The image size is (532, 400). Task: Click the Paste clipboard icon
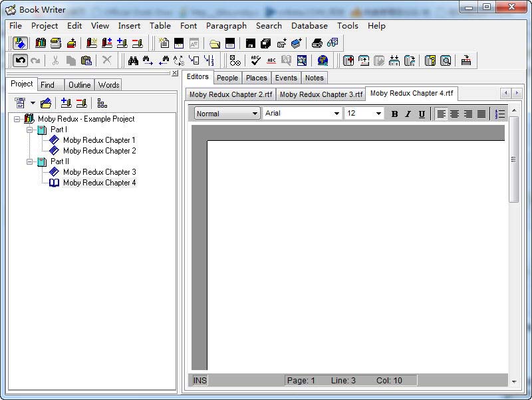pyautogui.click(x=86, y=60)
